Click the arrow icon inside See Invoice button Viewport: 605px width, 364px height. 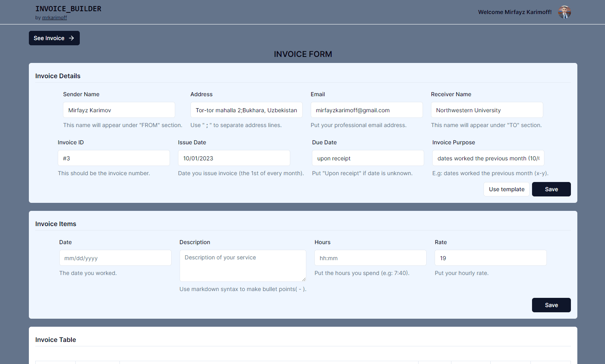click(71, 38)
